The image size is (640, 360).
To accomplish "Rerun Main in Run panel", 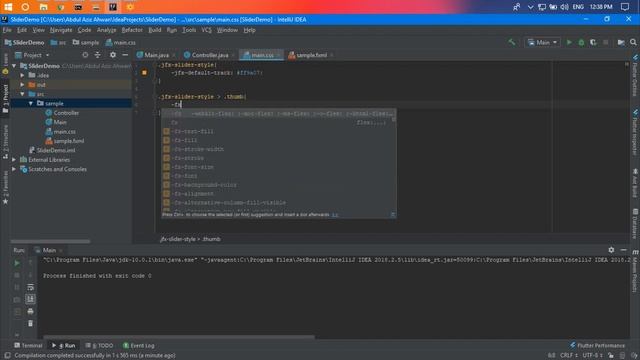I will click(17, 263).
